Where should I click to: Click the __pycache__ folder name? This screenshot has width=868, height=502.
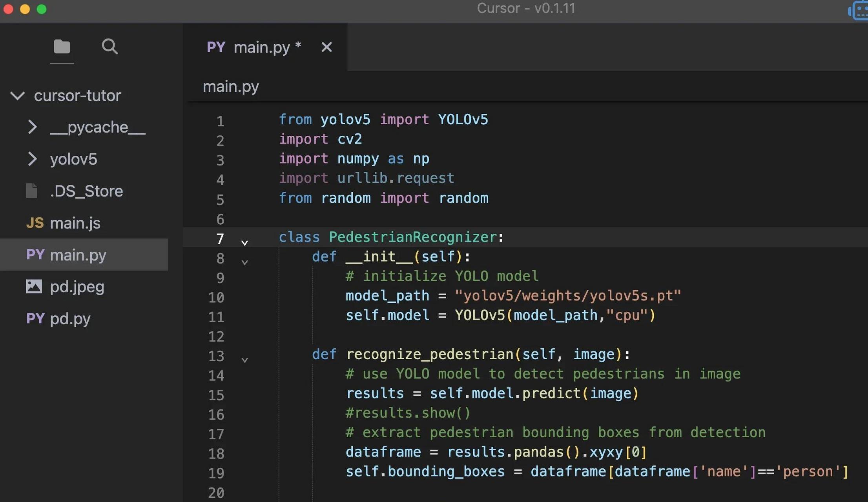98,127
